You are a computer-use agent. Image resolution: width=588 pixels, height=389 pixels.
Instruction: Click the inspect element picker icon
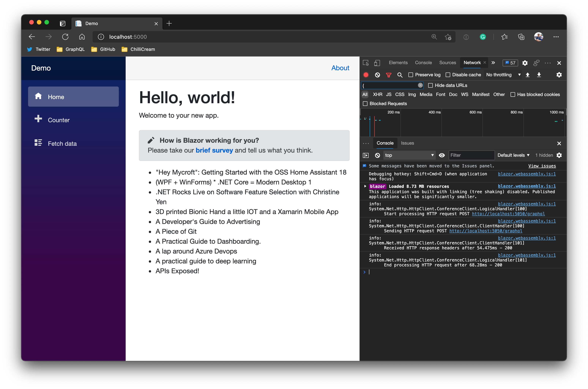366,63
